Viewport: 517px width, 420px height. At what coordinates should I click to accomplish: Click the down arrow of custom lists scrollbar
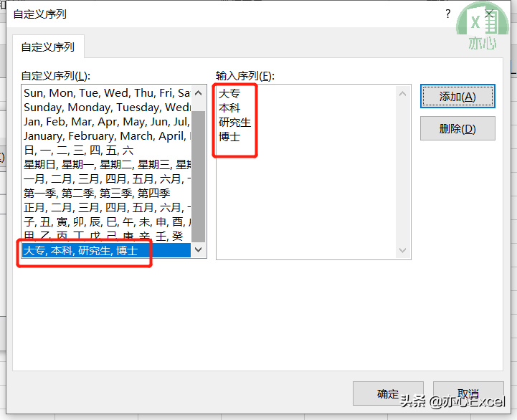198,249
